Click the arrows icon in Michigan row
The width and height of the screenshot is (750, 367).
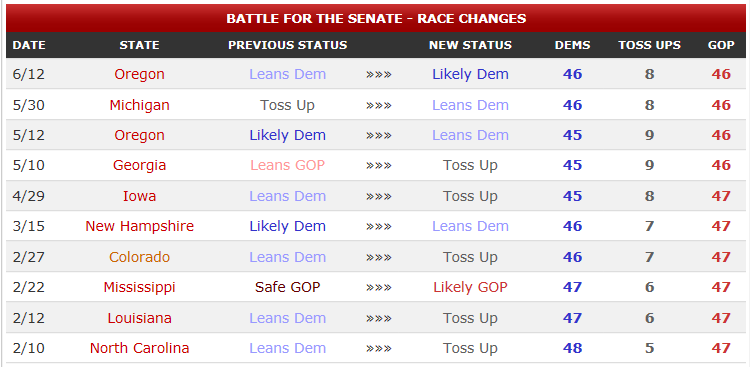(379, 105)
